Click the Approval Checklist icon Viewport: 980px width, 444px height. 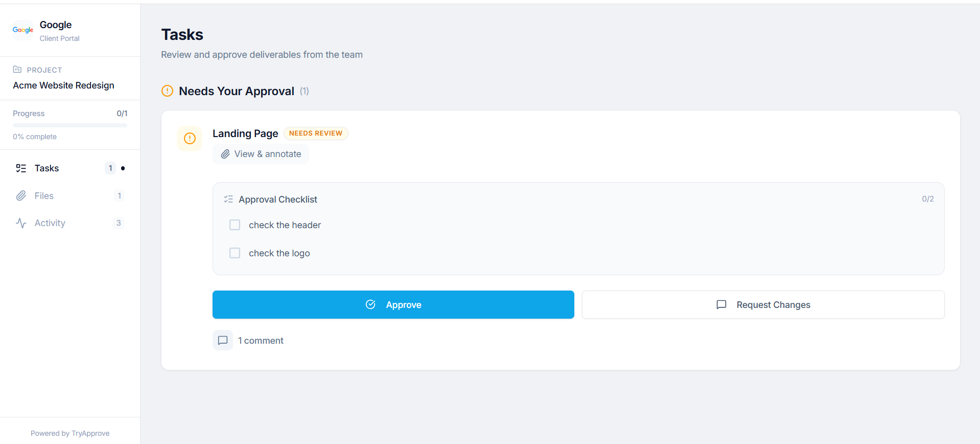[x=228, y=199]
